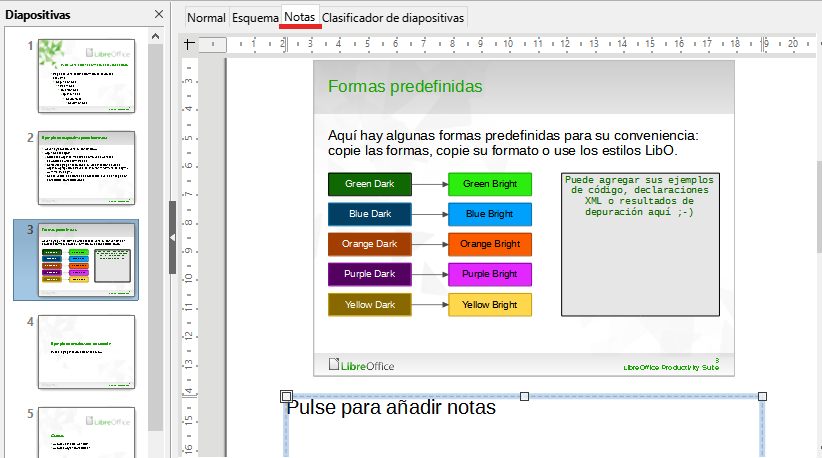
Task: Click the arrow between Yellow Dark and Yellow Bright
Action: 430,304
